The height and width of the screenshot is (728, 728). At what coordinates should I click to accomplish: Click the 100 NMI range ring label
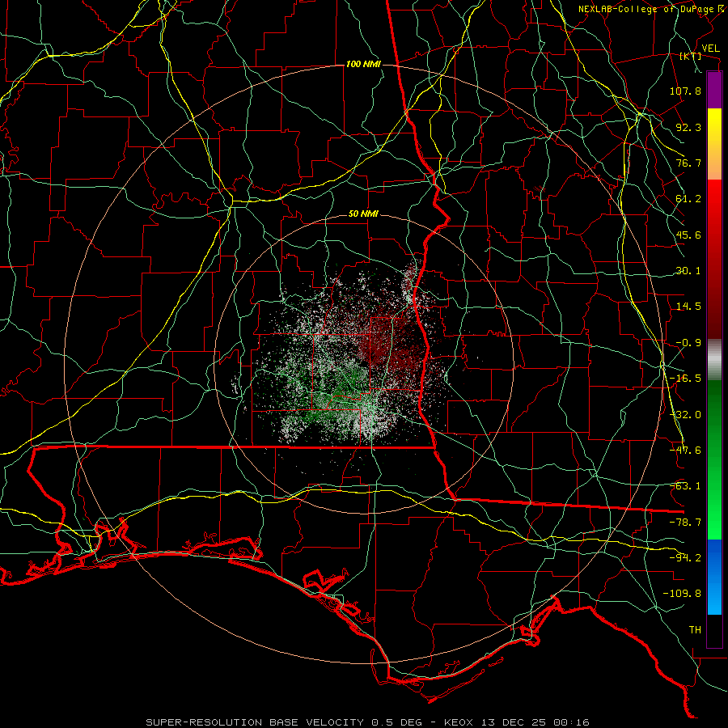[362, 64]
